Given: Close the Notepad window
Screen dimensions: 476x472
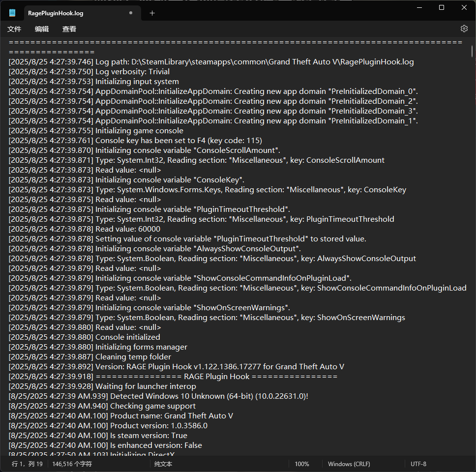Looking at the screenshot, I should point(464,7).
